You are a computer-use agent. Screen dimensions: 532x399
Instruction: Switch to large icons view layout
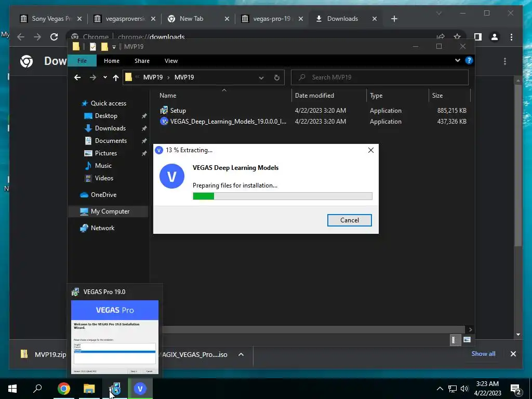pyautogui.click(x=467, y=340)
